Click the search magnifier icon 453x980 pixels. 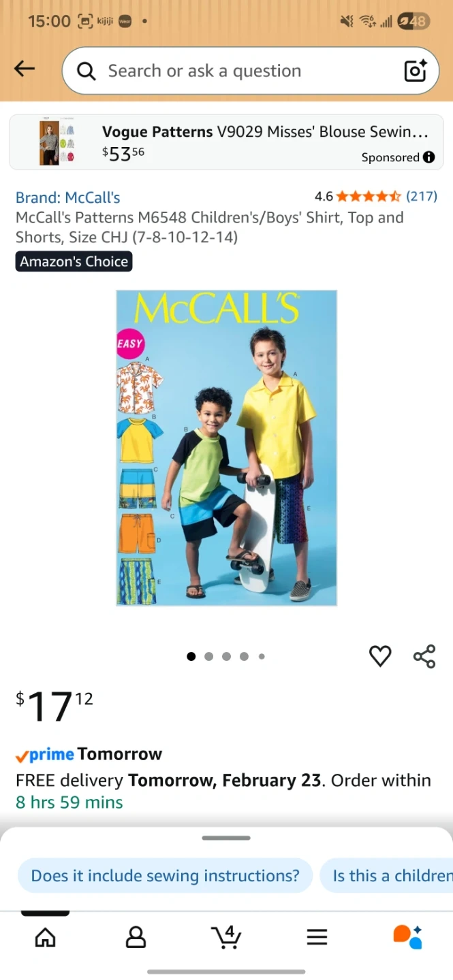pyautogui.click(x=86, y=71)
